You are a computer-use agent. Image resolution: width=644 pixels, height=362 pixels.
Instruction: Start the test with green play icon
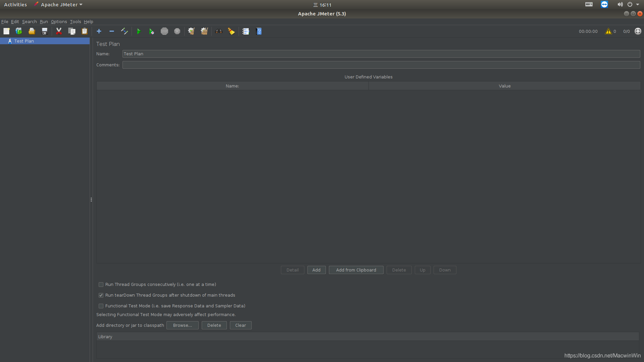[139, 31]
